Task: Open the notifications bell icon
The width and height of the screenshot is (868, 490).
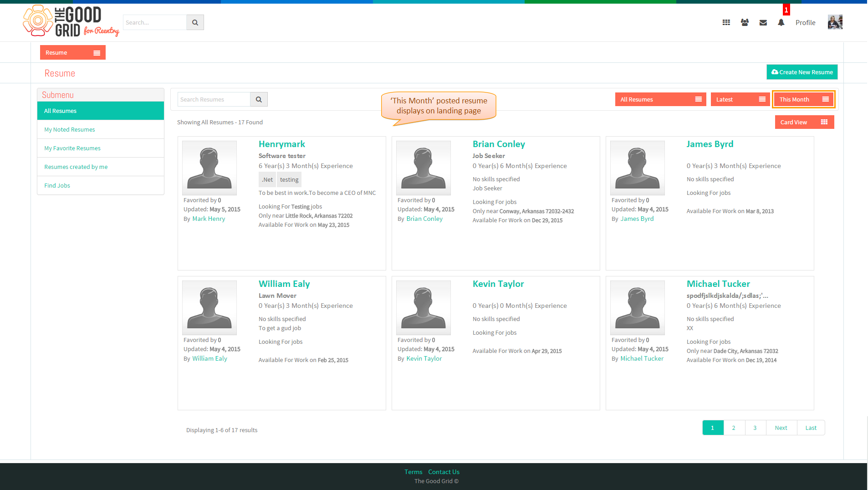Action: point(781,22)
